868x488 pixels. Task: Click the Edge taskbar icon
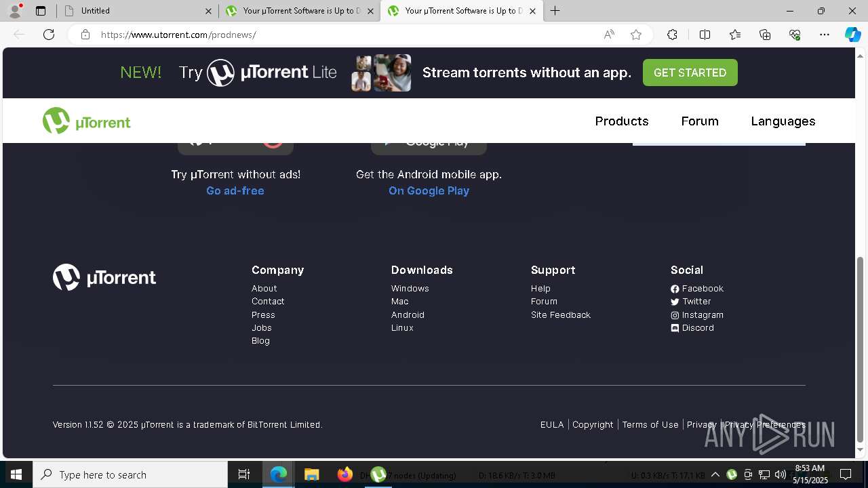pyautogui.click(x=279, y=474)
